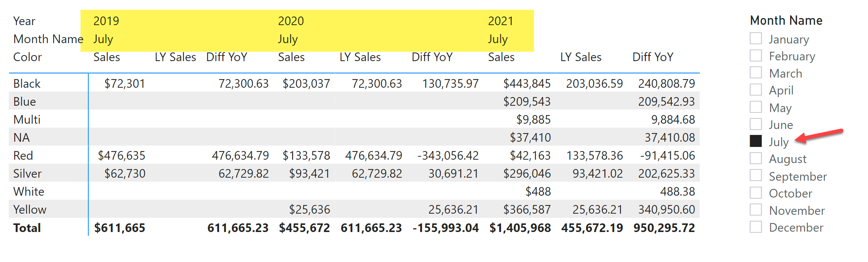
Task: Click the $455,672 total 2020 sales cell
Action: [x=304, y=228]
